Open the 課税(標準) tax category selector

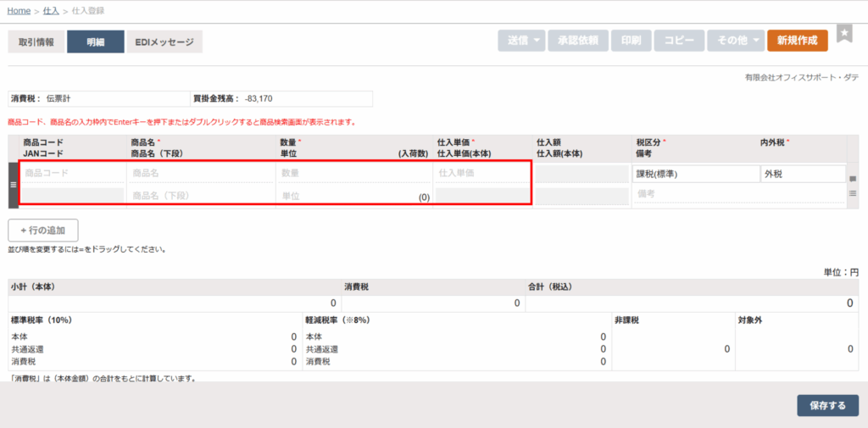click(x=694, y=175)
